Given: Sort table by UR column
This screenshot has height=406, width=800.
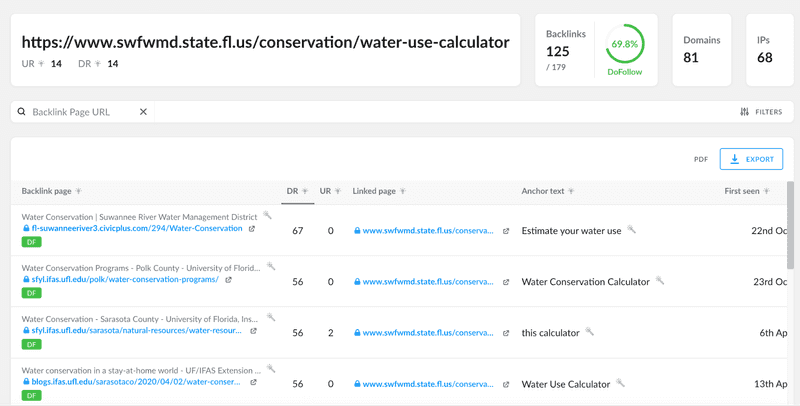Looking at the screenshot, I should 330,191.
